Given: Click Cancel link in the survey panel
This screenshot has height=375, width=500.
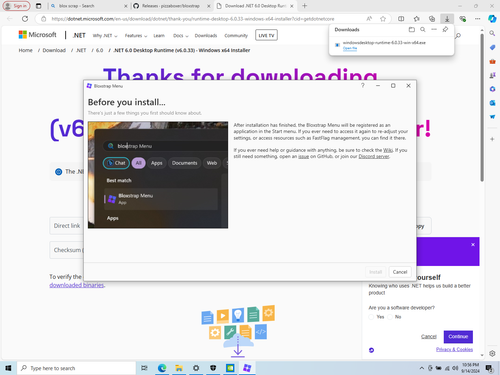Looking at the screenshot, I should point(429,337).
